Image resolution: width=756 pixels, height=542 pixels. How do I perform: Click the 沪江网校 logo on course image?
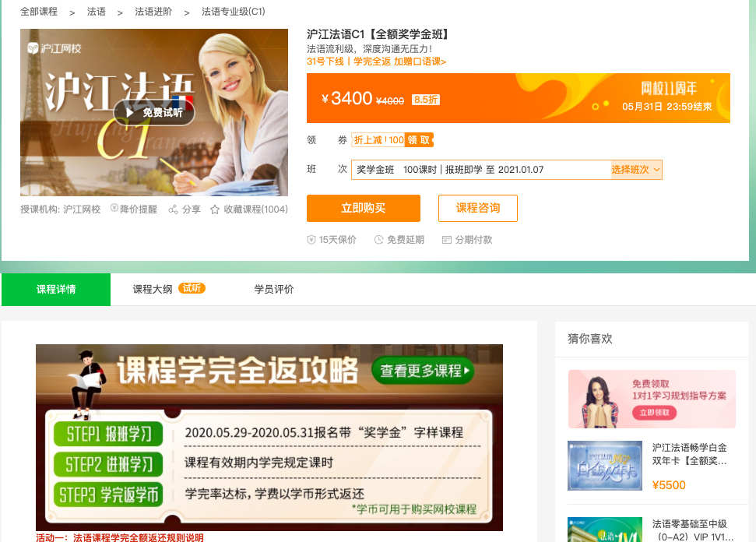tap(55, 48)
